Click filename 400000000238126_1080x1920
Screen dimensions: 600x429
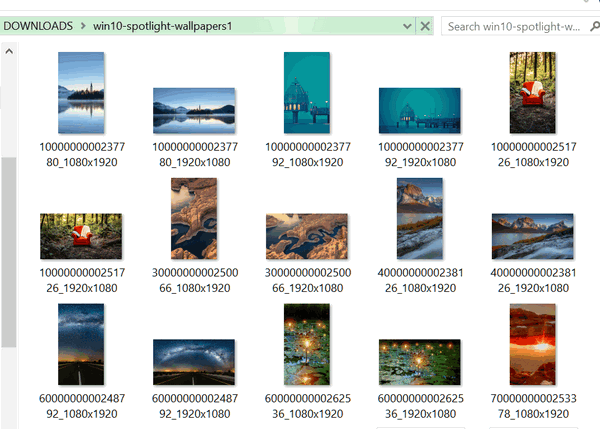point(421,280)
